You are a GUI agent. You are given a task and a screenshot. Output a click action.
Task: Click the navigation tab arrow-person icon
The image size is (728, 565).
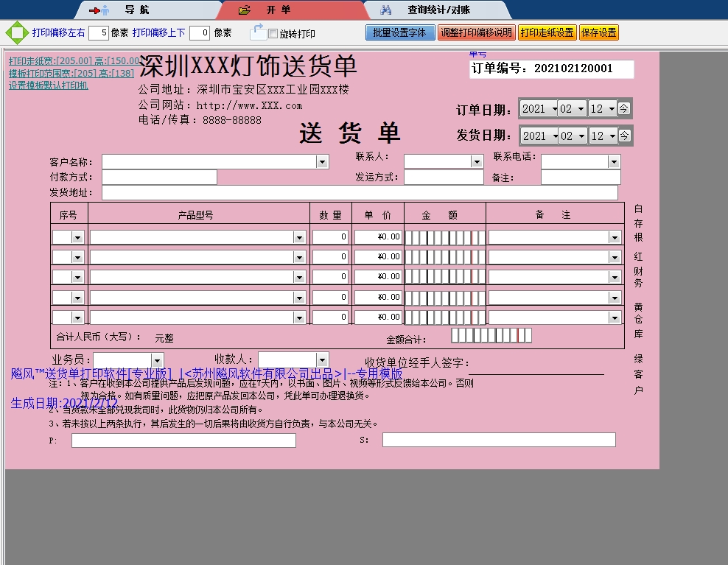(99, 10)
